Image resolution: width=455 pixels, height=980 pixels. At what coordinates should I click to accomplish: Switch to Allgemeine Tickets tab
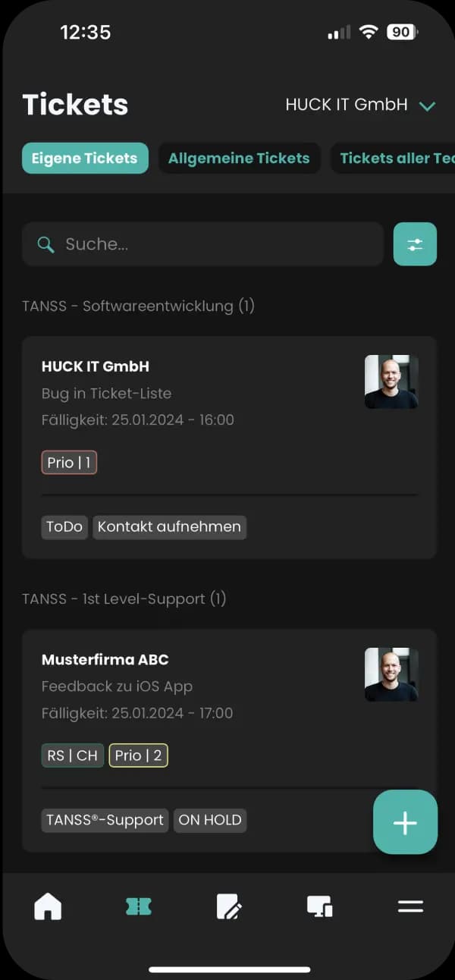click(x=239, y=159)
